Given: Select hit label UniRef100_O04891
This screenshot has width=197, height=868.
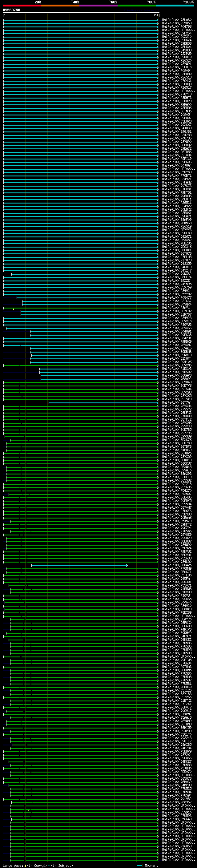Looking at the screenshot, I should tap(177, 332).
